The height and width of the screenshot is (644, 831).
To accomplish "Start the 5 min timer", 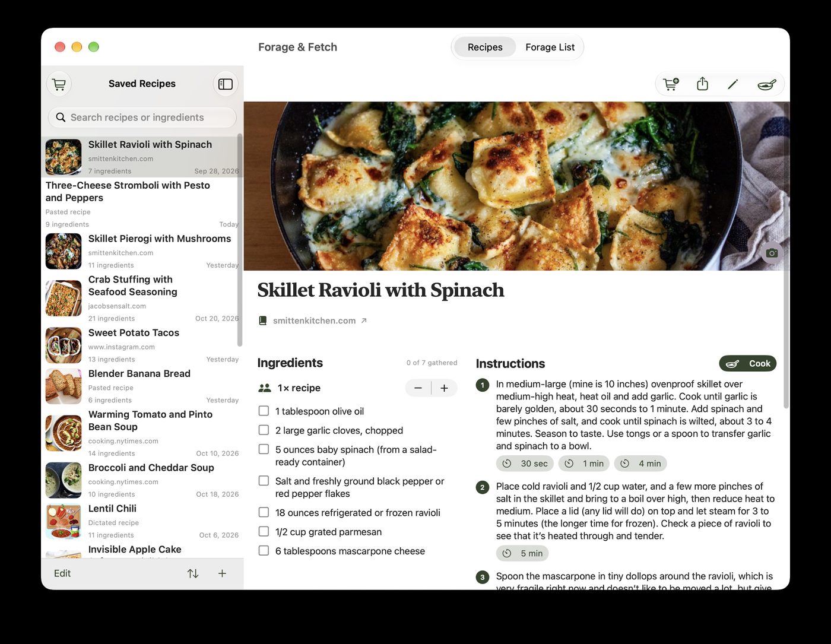I will (x=522, y=553).
